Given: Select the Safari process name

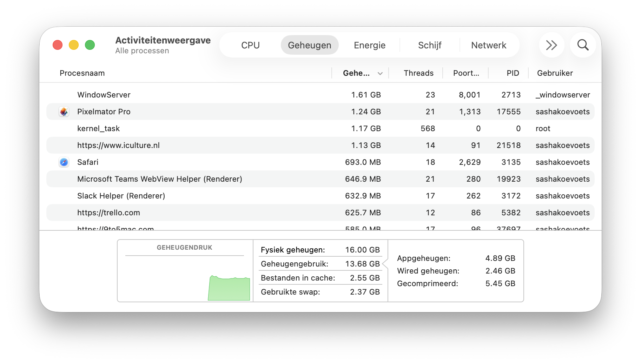Looking at the screenshot, I should coord(88,162).
